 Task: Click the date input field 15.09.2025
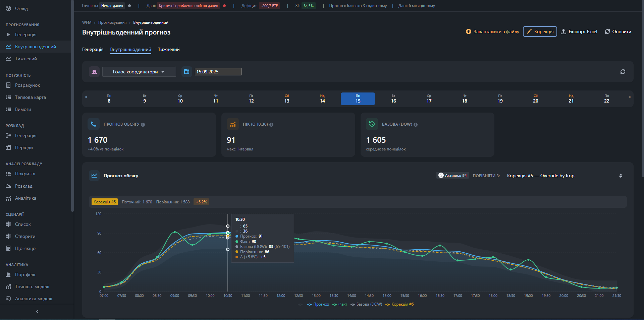point(218,72)
